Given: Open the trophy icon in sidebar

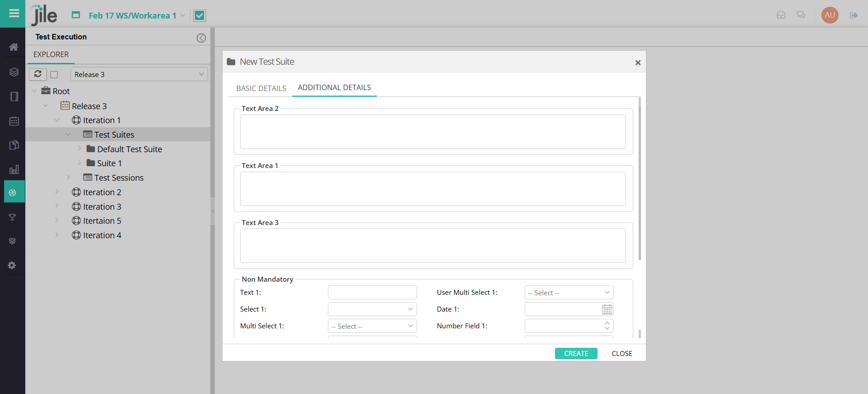Looking at the screenshot, I should click(x=13, y=217).
